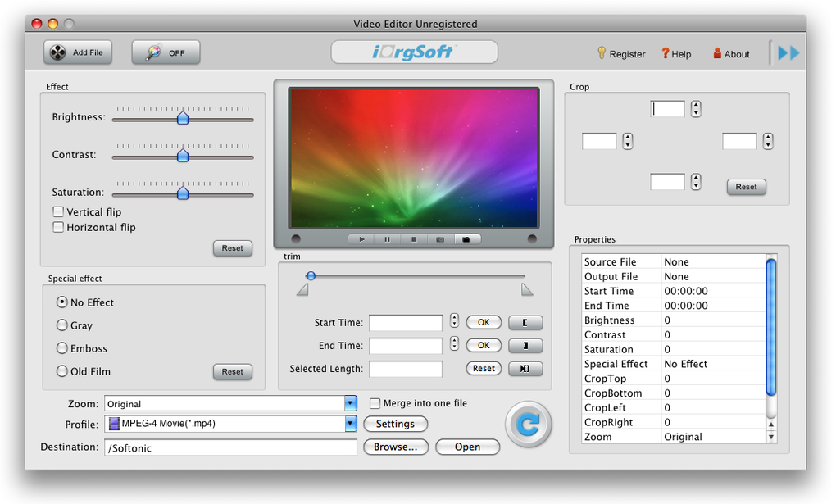This screenshot has width=836, height=504.
Task: Select the Emboss special effect
Action: tap(61, 347)
